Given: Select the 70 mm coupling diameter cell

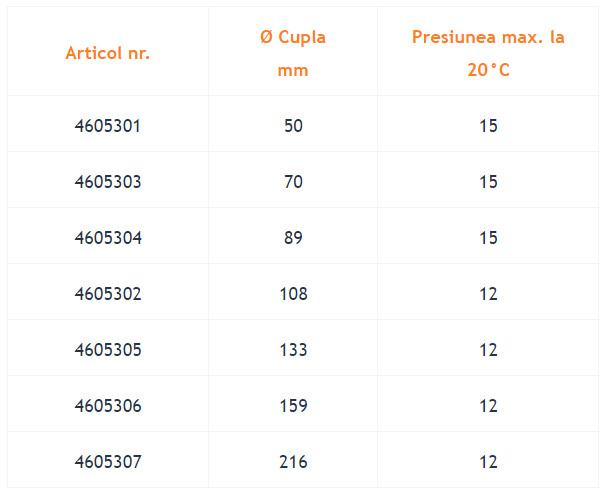Looking at the screenshot, I should tap(293, 182).
